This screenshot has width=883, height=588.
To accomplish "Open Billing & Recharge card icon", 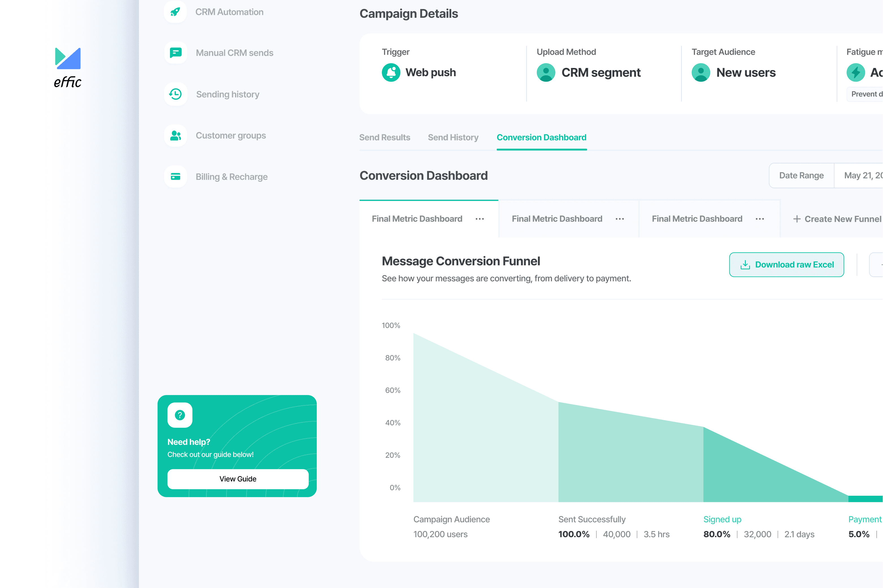I will tap(175, 176).
